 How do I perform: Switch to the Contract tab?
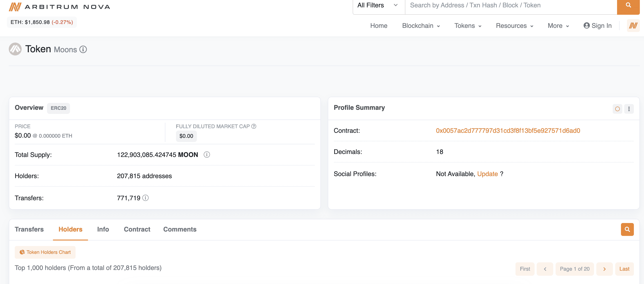pos(137,229)
